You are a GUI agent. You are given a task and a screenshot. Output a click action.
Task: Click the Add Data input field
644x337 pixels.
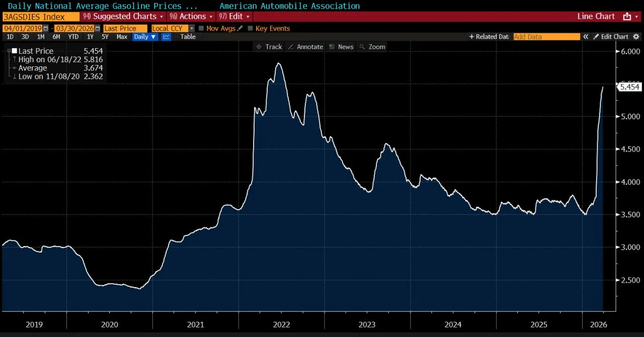pos(546,37)
